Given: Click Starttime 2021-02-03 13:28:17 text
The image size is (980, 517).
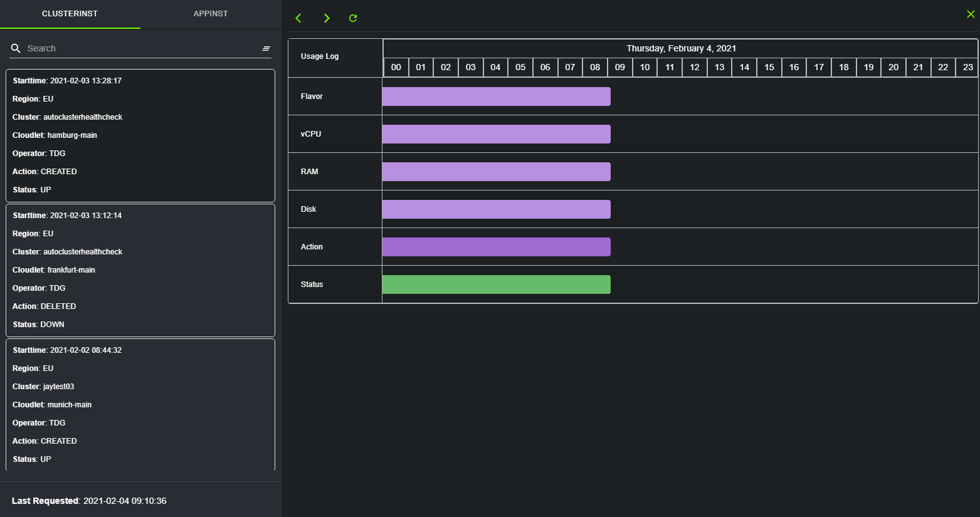Looking at the screenshot, I should tap(67, 81).
